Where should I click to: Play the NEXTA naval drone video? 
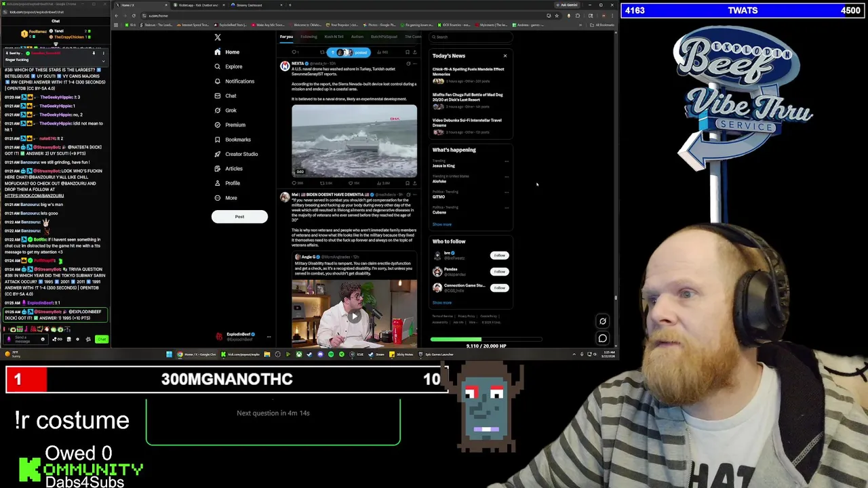355,140
